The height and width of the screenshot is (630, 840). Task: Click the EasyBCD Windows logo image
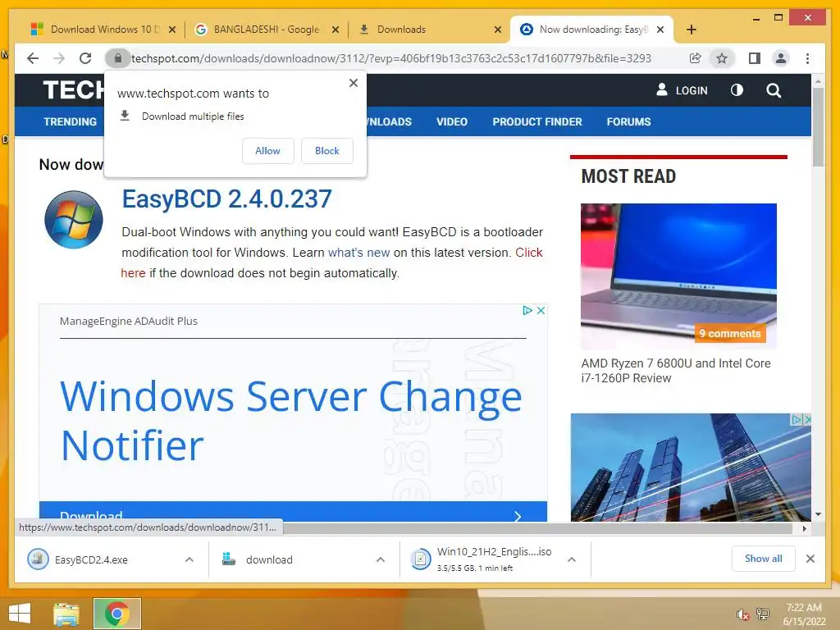pyautogui.click(x=73, y=220)
